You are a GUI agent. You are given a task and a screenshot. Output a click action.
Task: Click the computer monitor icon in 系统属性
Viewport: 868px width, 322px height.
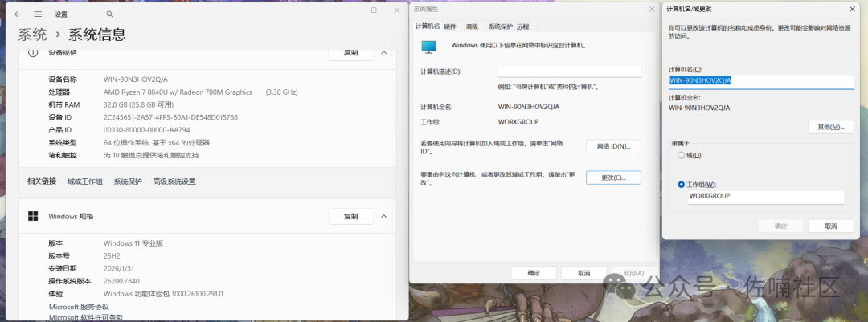(428, 47)
